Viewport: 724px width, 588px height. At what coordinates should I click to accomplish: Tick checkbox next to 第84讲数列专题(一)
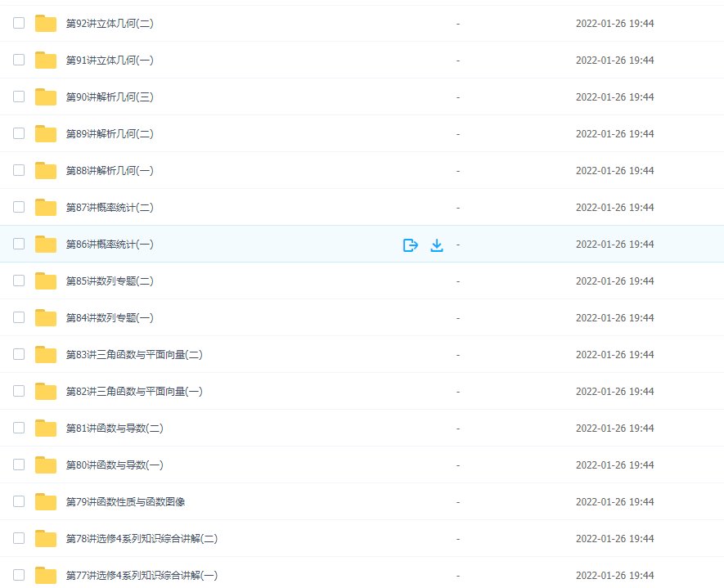point(19,317)
